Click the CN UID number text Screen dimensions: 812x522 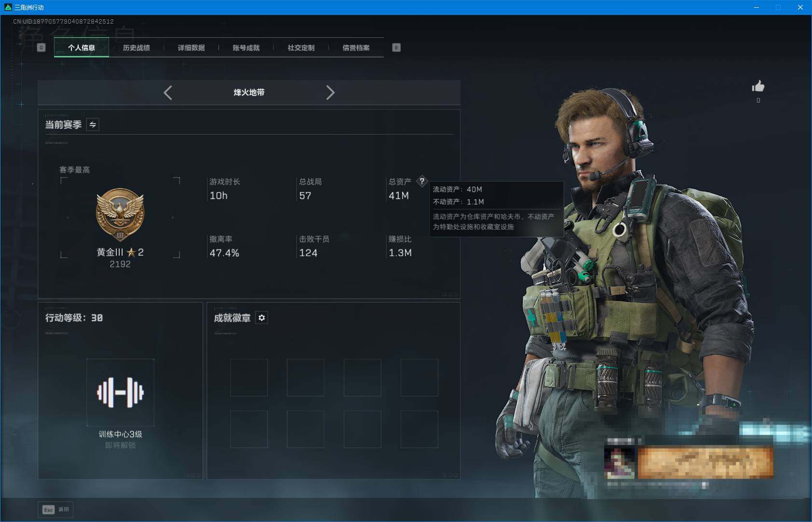tap(64, 22)
